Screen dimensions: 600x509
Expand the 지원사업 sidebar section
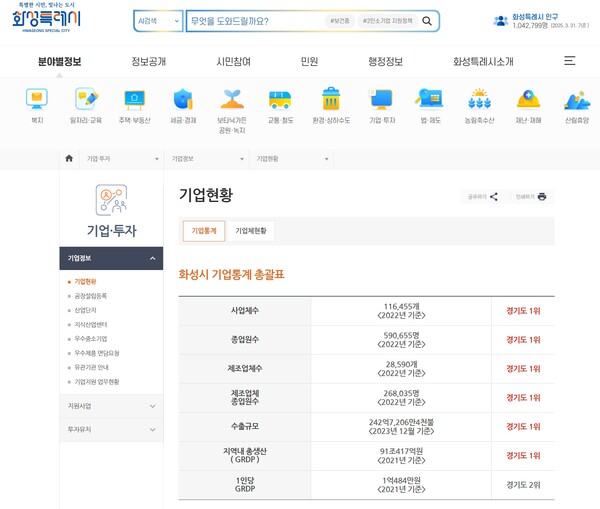[110, 406]
